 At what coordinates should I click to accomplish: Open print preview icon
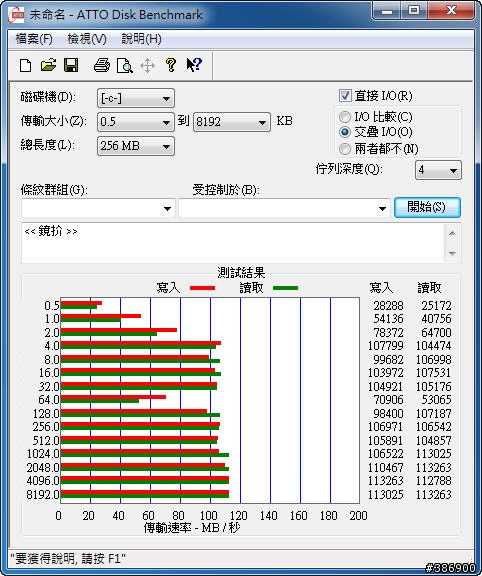click(x=125, y=65)
